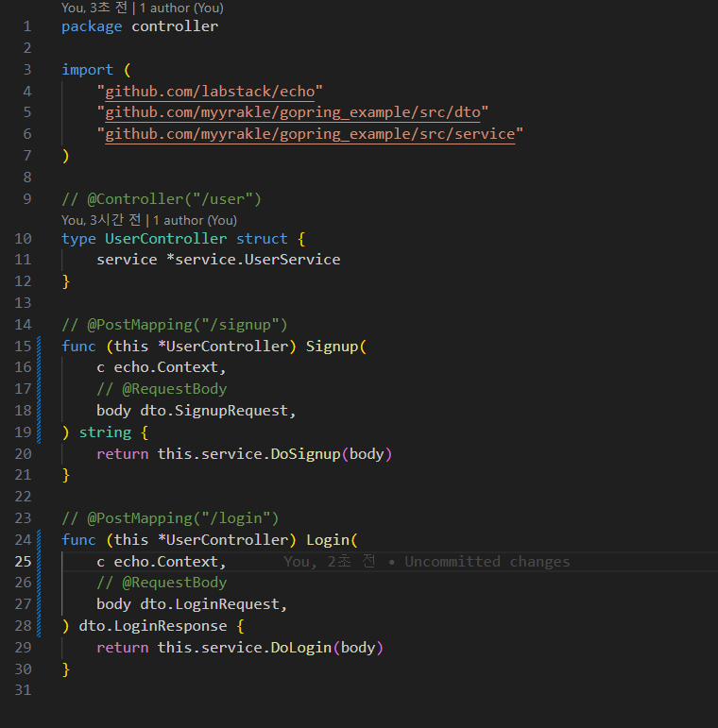Select line number 1 in the gutter
Image resolution: width=718 pixels, height=728 pixels.
click(27, 26)
